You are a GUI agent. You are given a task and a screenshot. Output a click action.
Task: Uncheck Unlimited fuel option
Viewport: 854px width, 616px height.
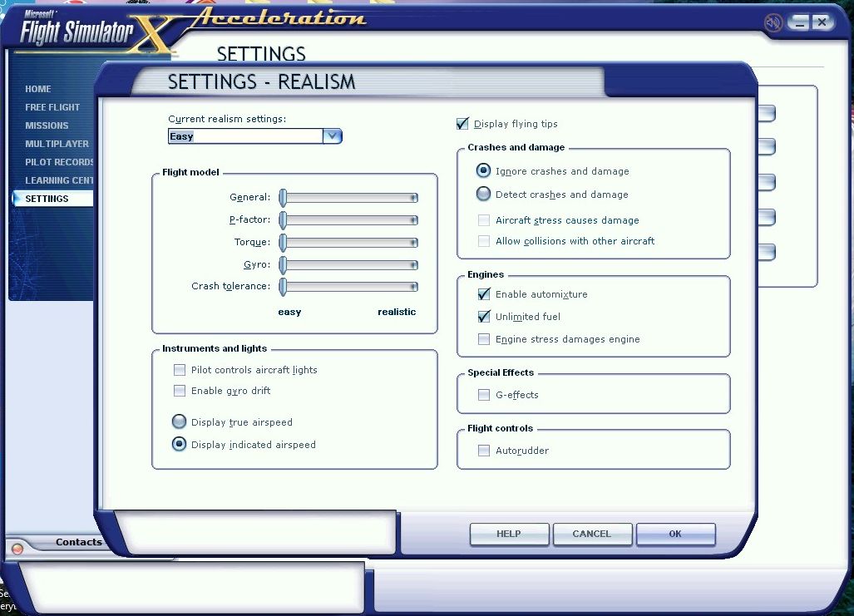[484, 317]
